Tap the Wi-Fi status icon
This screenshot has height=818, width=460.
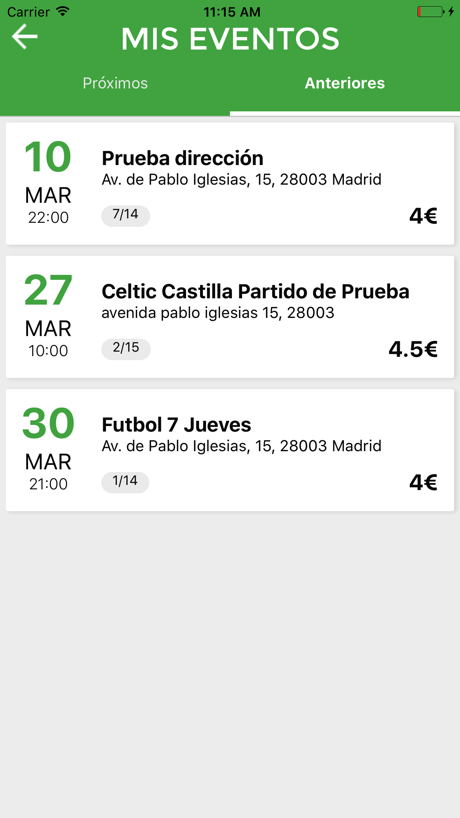[63, 11]
